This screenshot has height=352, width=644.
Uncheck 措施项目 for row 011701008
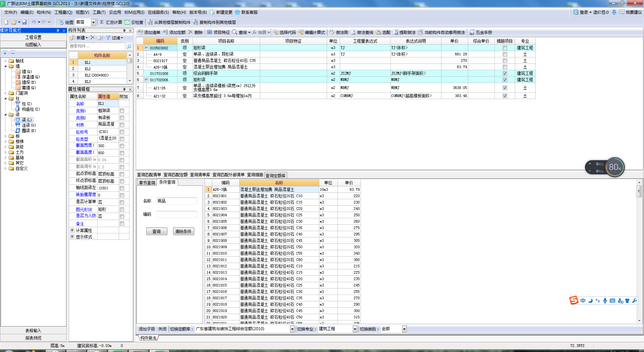coord(505,74)
